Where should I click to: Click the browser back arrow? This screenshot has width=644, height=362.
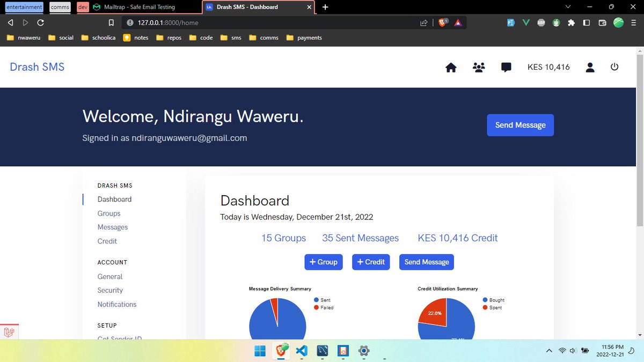tap(10, 23)
